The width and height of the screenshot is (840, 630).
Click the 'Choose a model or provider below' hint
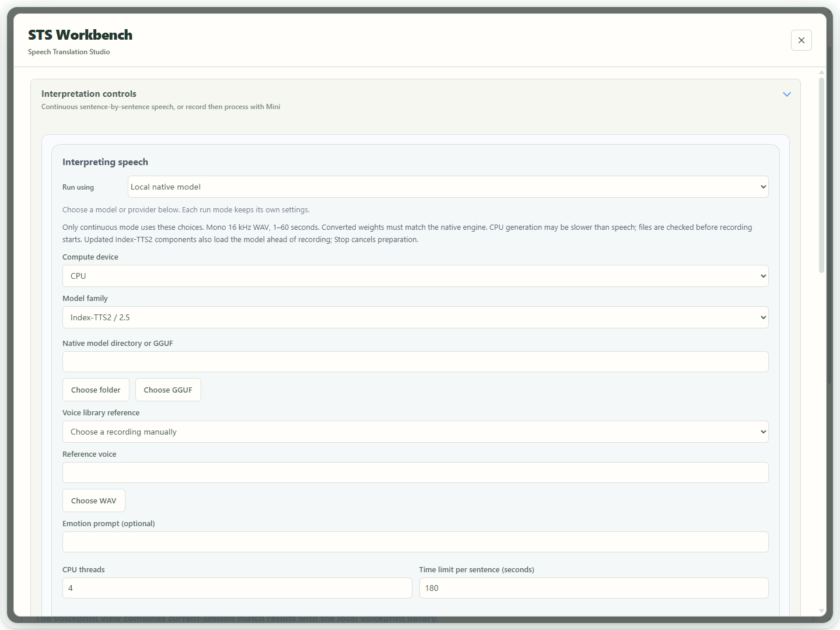(x=186, y=210)
